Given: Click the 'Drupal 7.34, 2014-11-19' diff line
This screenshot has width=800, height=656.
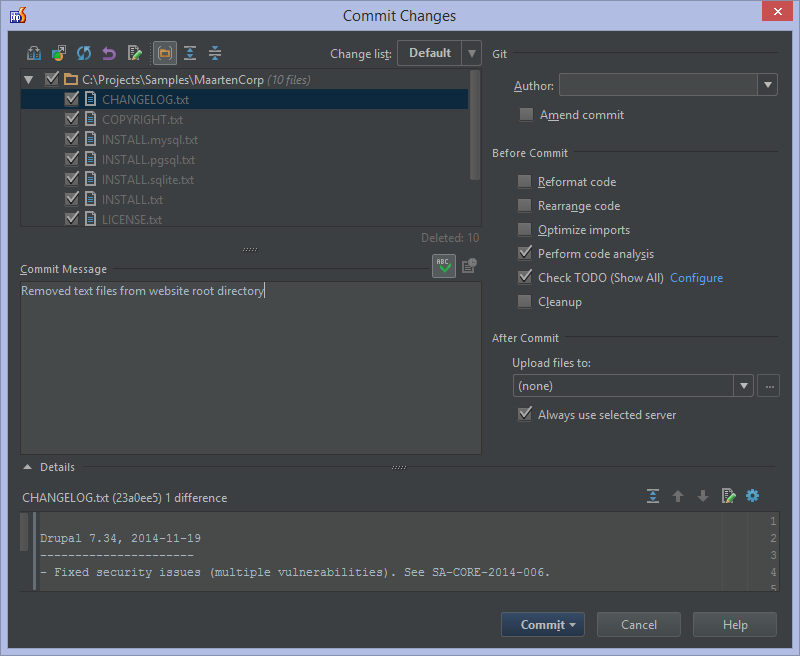Looking at the screenshot, I should (x=120, y=538).
